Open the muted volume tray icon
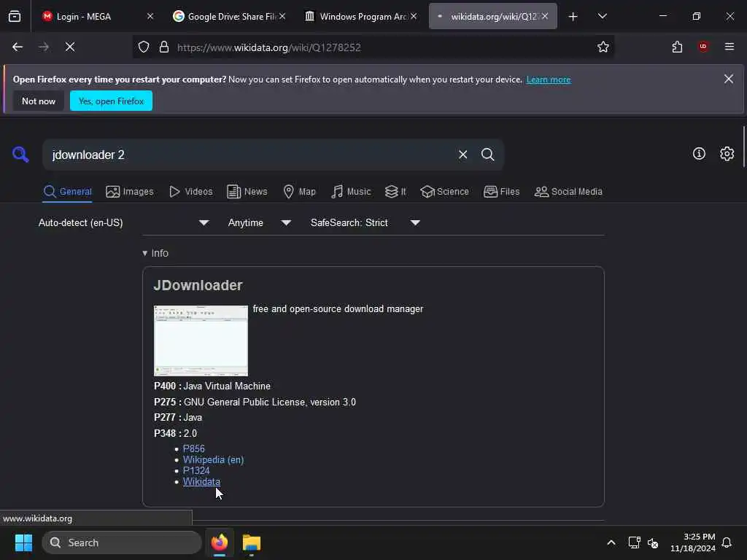The image size is (747, 560). pyautogui.click(x=653, y=542)
